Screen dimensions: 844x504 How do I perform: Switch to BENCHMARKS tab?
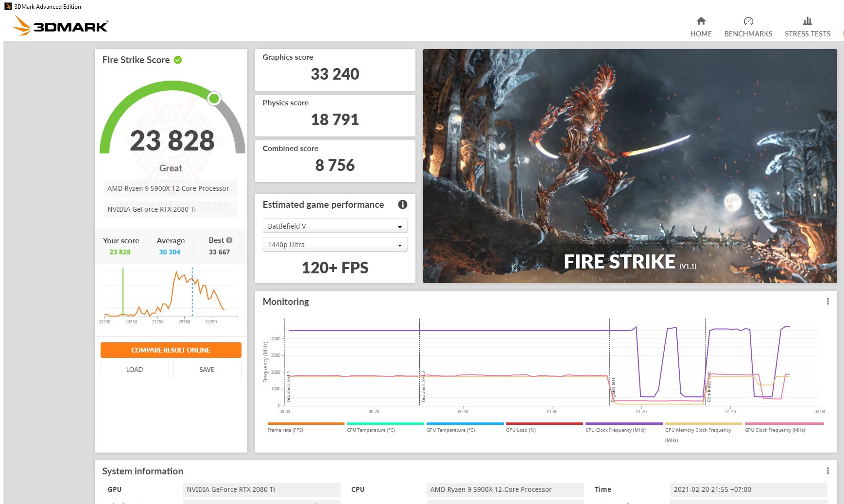coord(748,34)
